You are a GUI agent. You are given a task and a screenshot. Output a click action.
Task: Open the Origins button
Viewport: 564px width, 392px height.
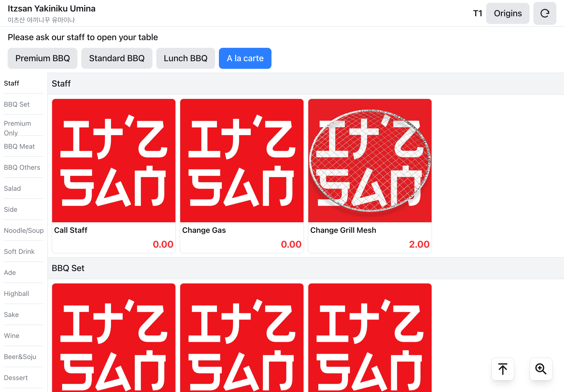pos(508,13)
